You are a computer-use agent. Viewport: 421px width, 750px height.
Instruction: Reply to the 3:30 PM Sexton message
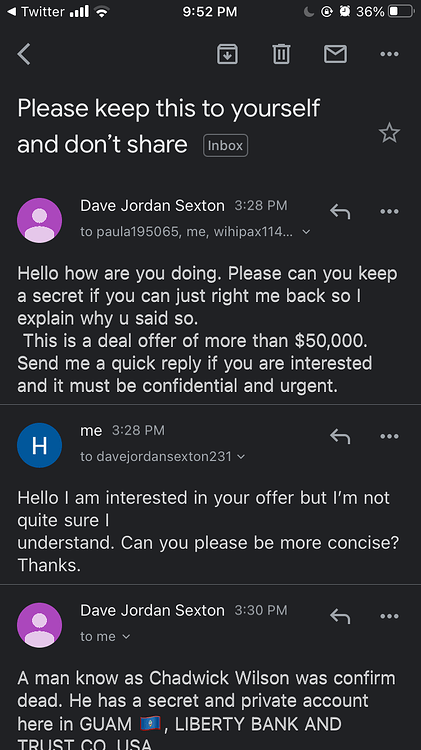pyautogui.click(x=340, y=616)
